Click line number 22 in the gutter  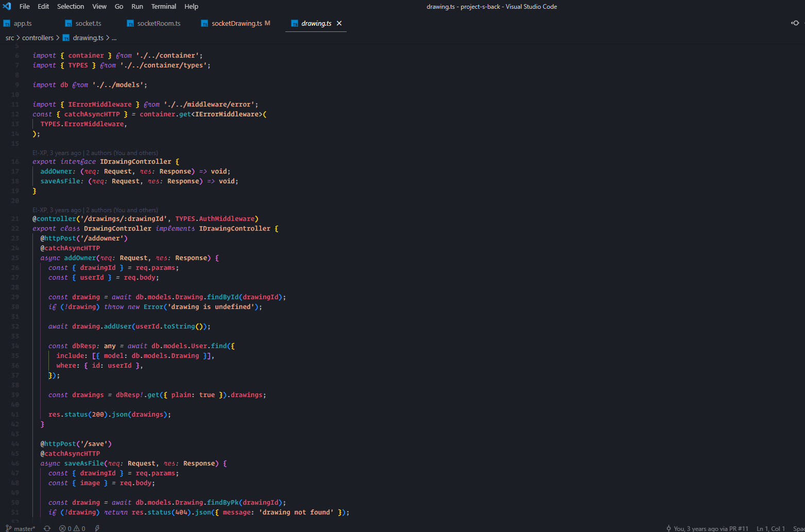[x=15, y=229]
